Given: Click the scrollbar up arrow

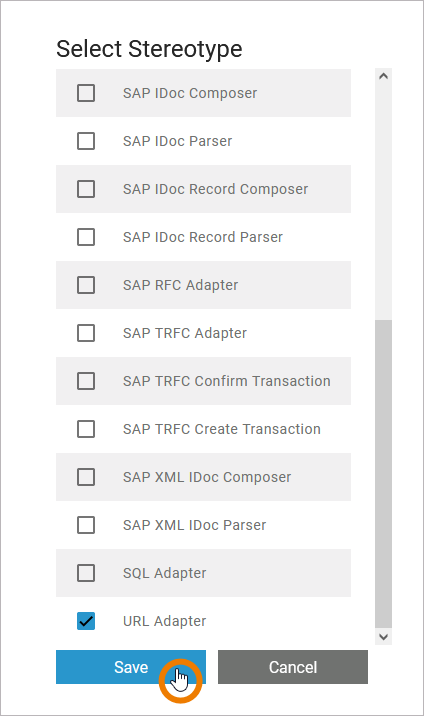Looking at the screenshot, I should (383, 76).
